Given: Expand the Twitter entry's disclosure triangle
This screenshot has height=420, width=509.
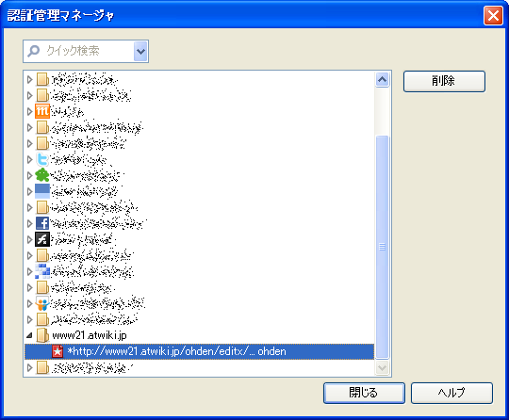Looking at the screenshot, I should (x=29, y=159).
